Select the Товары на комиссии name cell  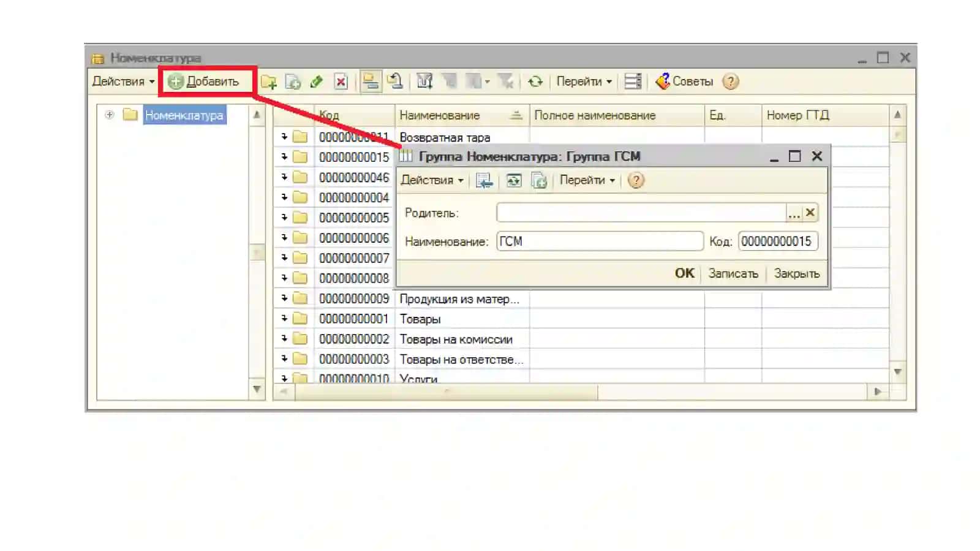click(462, 339)
